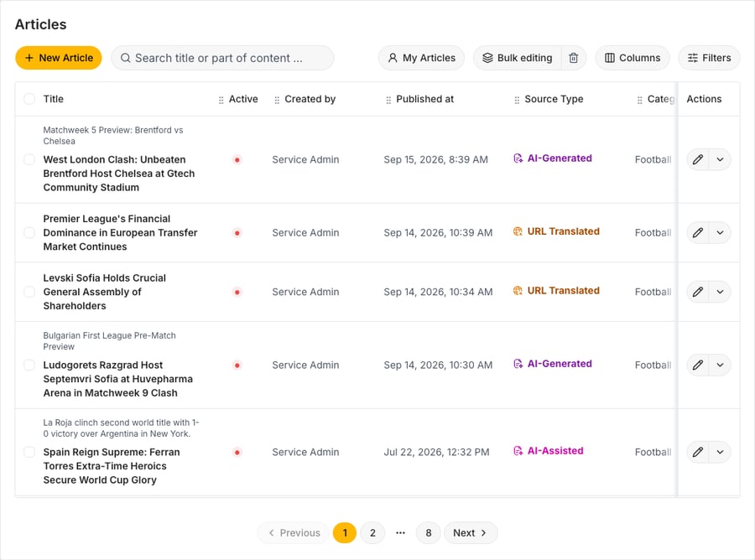755x560 pixels.
Task: Click the drag handle next to Created by column
Action: (x=277, y=100)
